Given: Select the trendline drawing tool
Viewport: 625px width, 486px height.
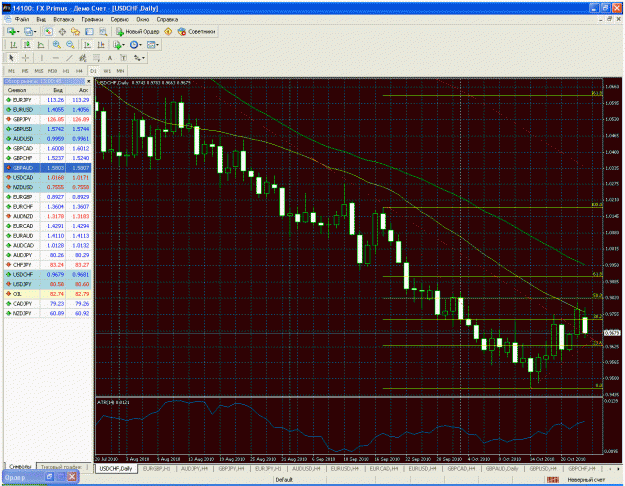Looking at the screenshot, I should click(x=69, y=58).
